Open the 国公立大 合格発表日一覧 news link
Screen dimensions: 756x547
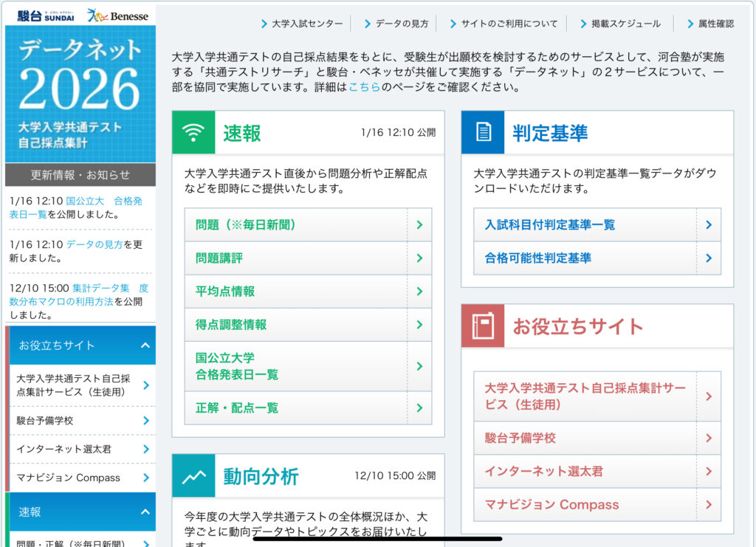(103, 201)
